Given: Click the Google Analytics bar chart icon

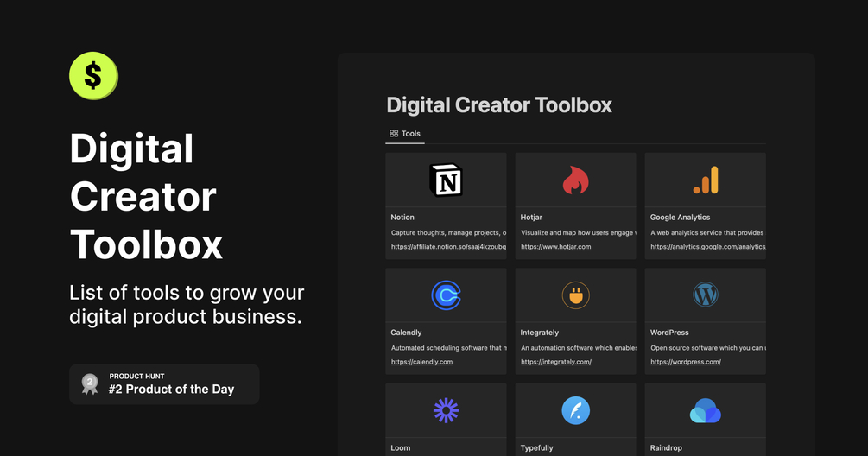Looking at the screenshot, I should click(x=706, y=180).
